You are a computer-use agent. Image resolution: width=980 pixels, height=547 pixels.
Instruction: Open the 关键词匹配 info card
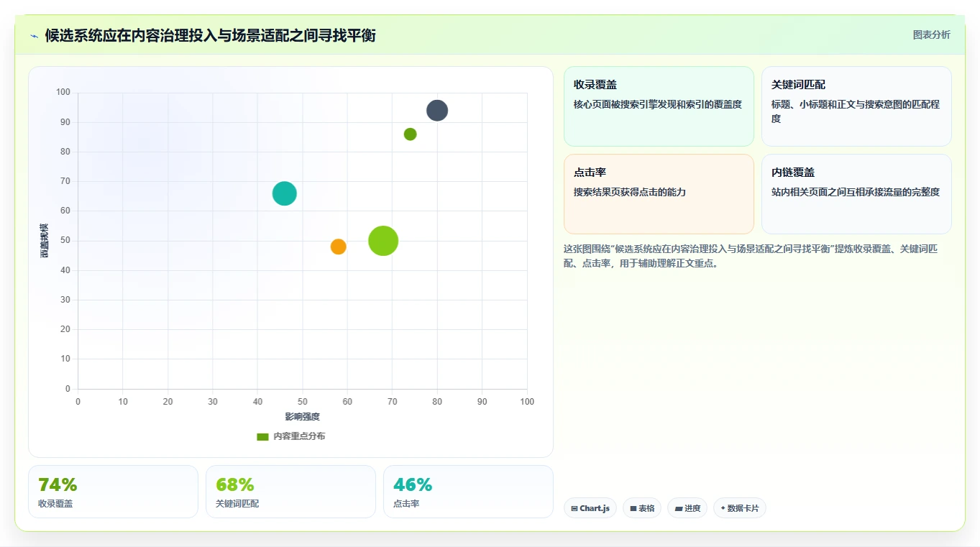coord(856,106)
